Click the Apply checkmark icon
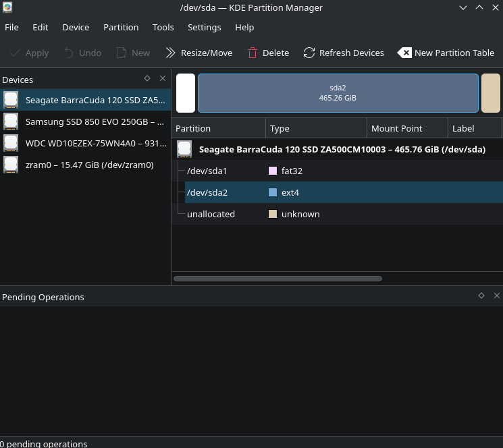This screenshot has height=448, width=503. [x=16, y=53]
